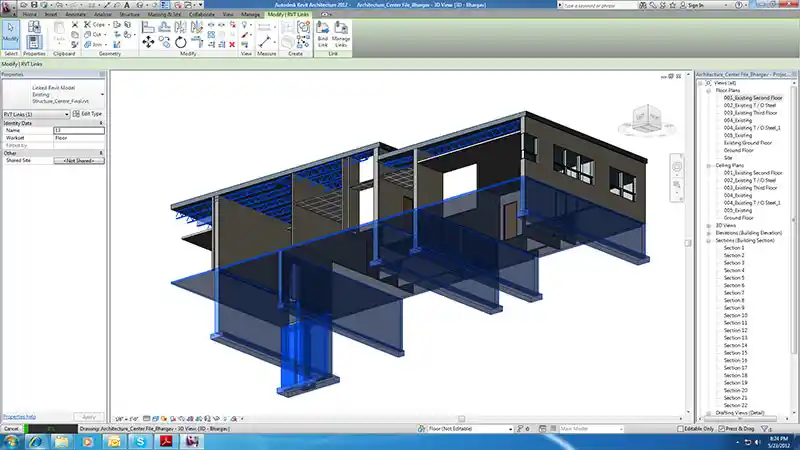Expand the Elevations (Building Elevation) node

(709, 233)
